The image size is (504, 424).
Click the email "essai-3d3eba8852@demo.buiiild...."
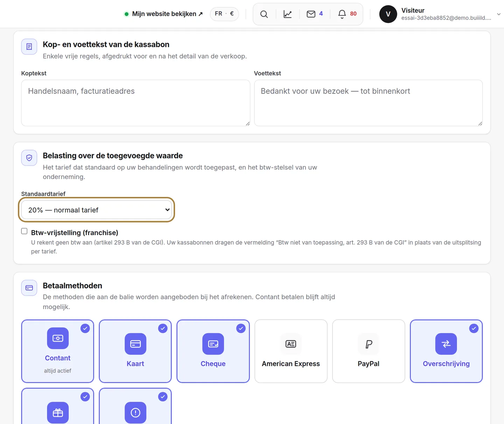tap(446, 18)
